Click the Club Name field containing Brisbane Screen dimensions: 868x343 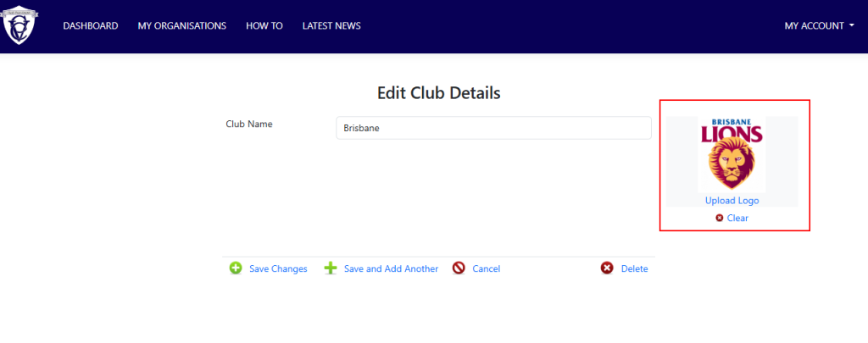coord(494,128)
